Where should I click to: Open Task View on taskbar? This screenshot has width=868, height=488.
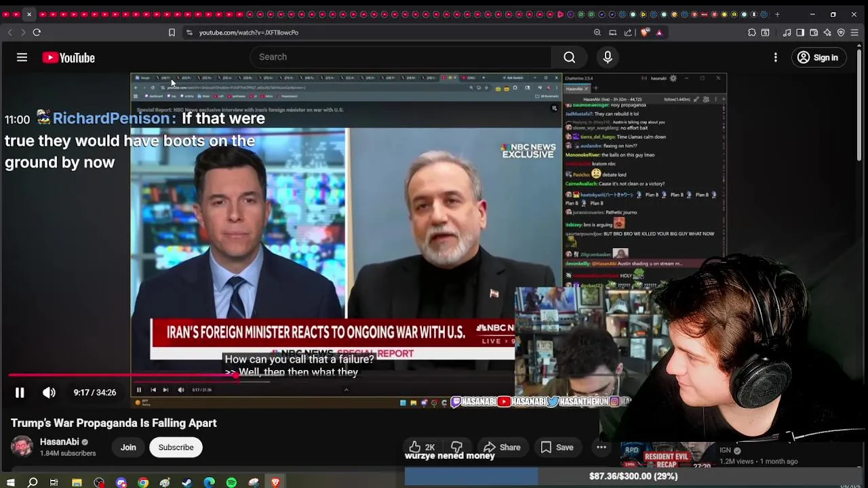(x=54, y=483)
